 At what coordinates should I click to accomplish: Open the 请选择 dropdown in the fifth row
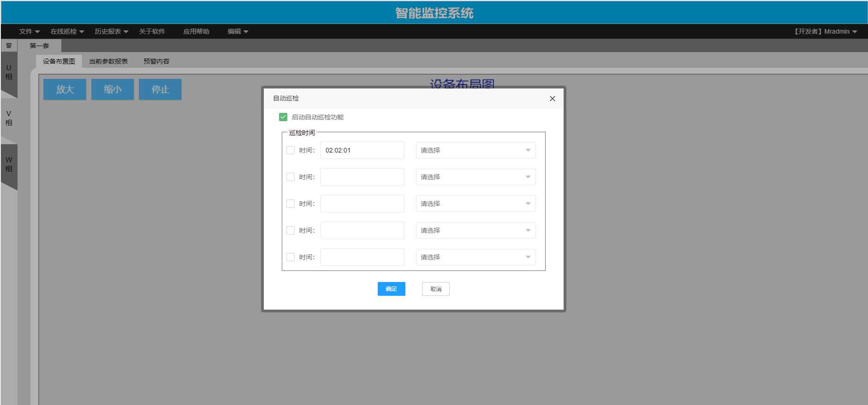tap(476, 257)
